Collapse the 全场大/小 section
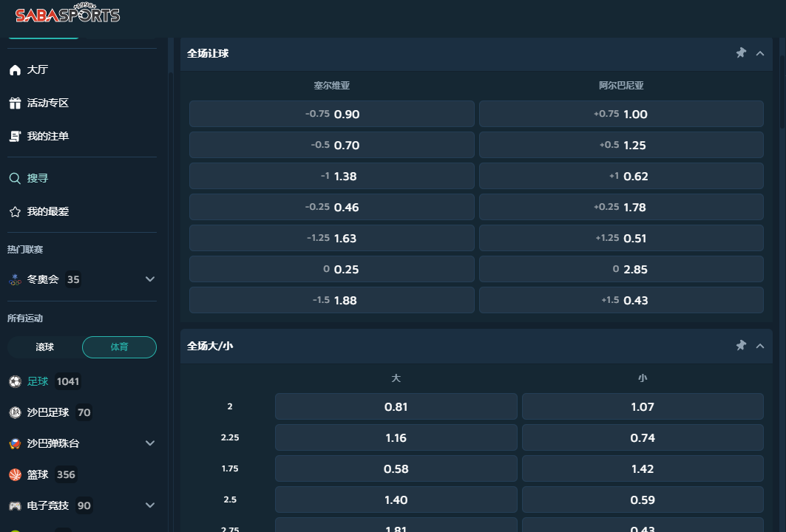The image size is (786, 532). tap(760, 346)
